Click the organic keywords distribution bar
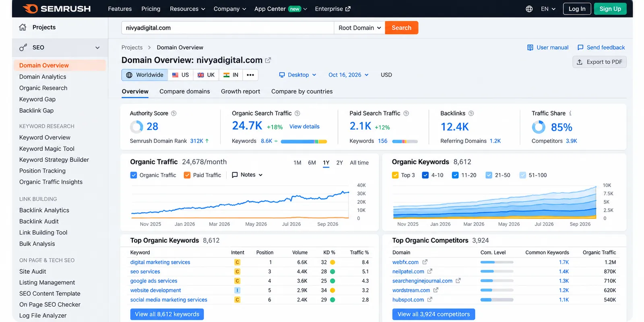 click(304, 141)
